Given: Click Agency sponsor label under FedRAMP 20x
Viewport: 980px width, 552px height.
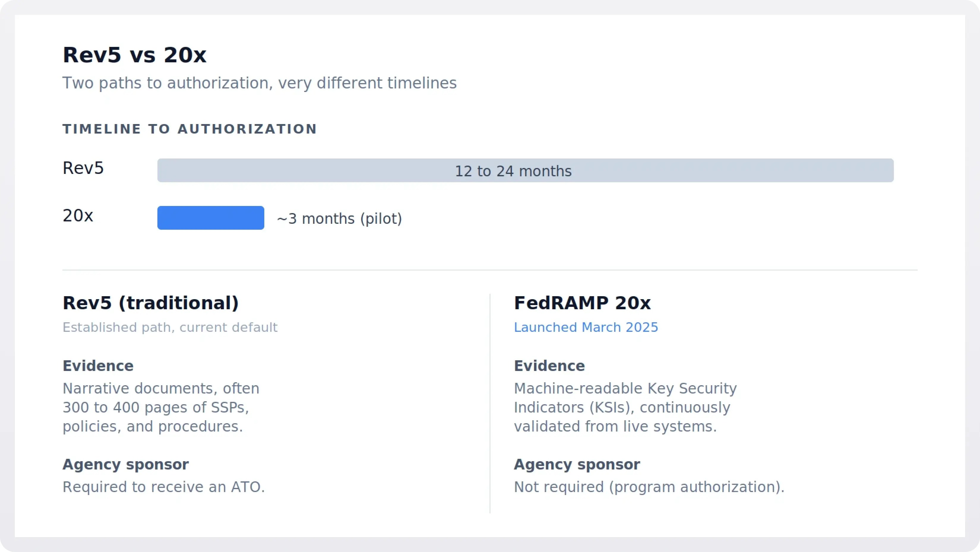Looking at the screenshot, I should click(x=576, y=464).
